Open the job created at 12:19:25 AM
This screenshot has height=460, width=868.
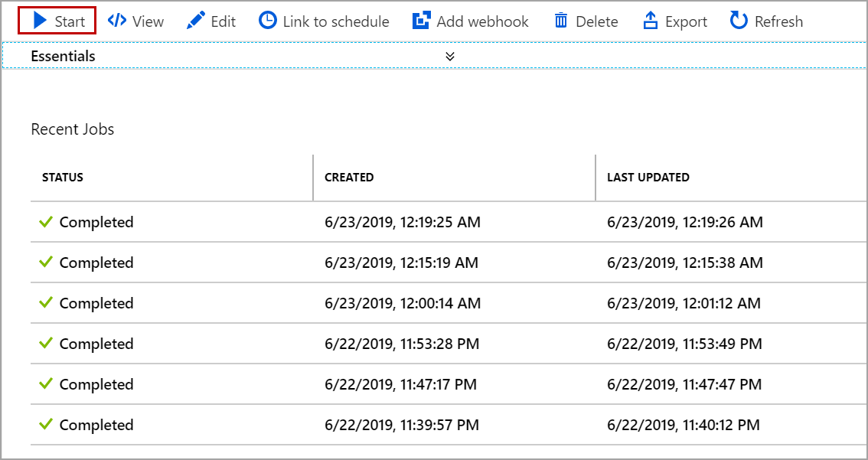(x=403, y=223)
